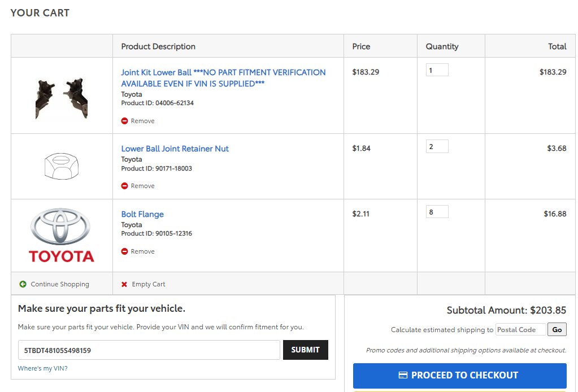Click the Subtotal Amount: $203.85 text

tap(506, 310)
